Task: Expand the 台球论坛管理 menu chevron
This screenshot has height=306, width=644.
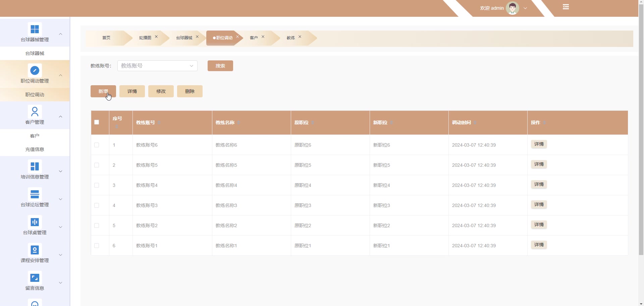Action: click(x=61, y=199)
